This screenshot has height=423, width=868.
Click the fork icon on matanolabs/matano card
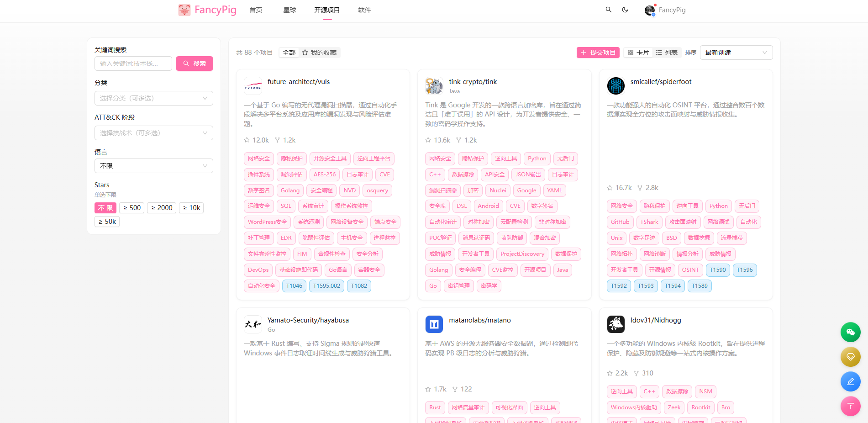[x=455, y=389]
